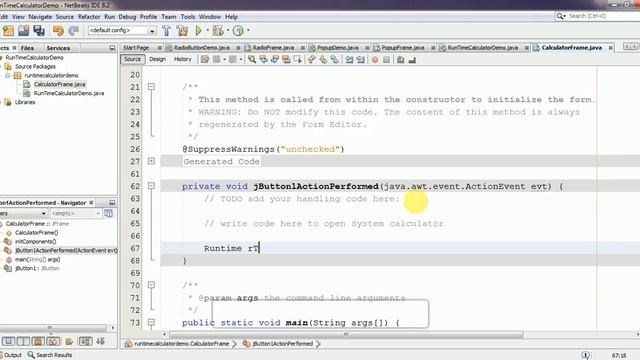The width and height of the screenshot is (640, 360).
Task: Click Next Bookmark icon
Action: point(323,60)
